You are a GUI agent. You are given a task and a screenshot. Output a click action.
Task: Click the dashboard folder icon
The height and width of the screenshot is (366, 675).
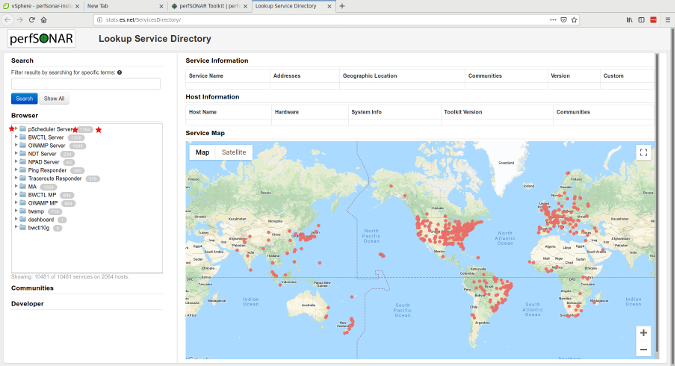(x=23, y=219)
